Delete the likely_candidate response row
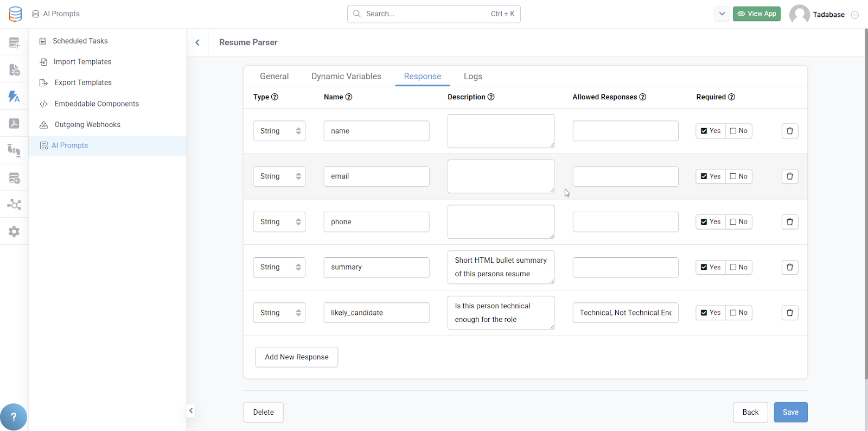This screenshot has width=868, height=431. [x=790, y=313]
